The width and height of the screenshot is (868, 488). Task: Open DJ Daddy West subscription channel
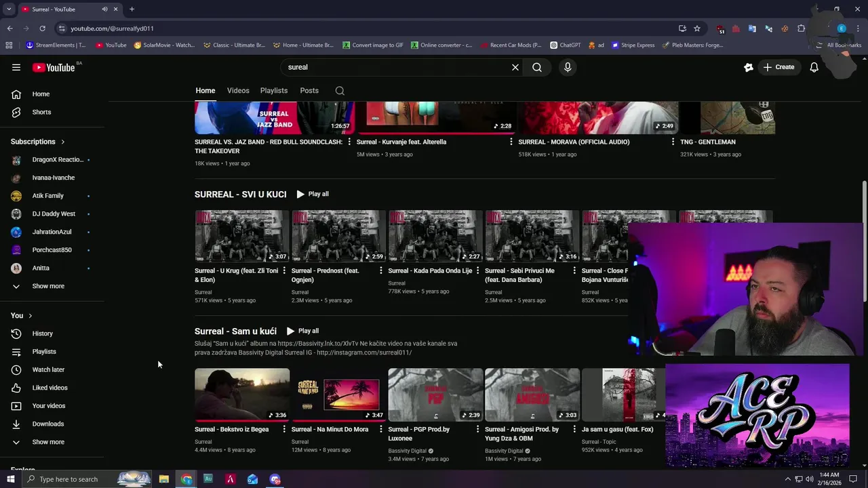[x=52, y=213]
